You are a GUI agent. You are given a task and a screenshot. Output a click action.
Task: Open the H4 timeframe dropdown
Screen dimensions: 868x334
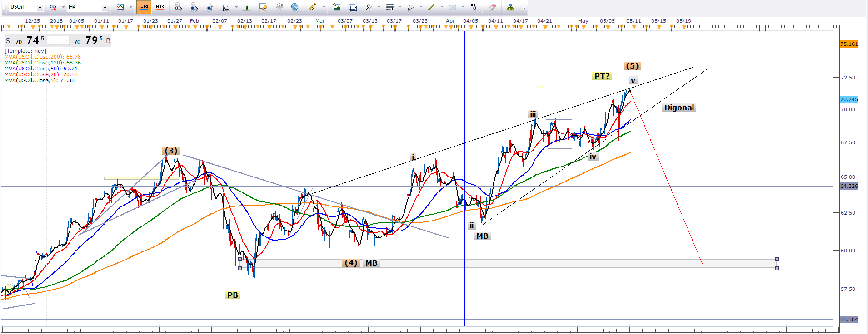(105, 7)
